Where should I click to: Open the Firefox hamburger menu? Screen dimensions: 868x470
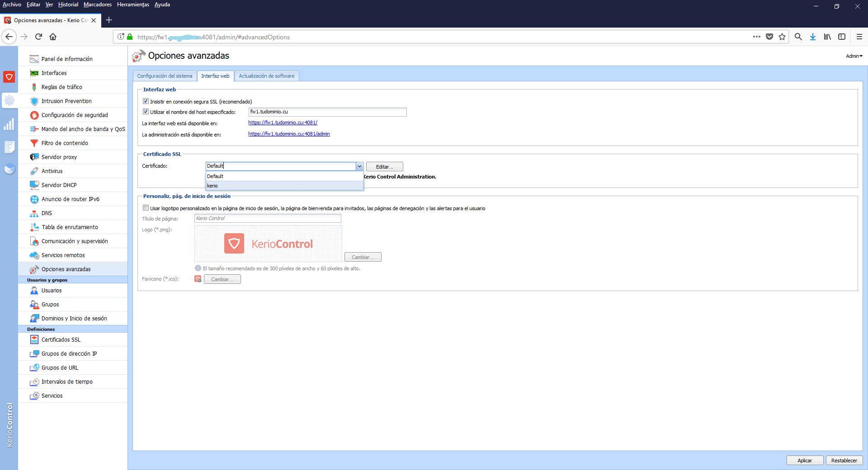(859, 37)
